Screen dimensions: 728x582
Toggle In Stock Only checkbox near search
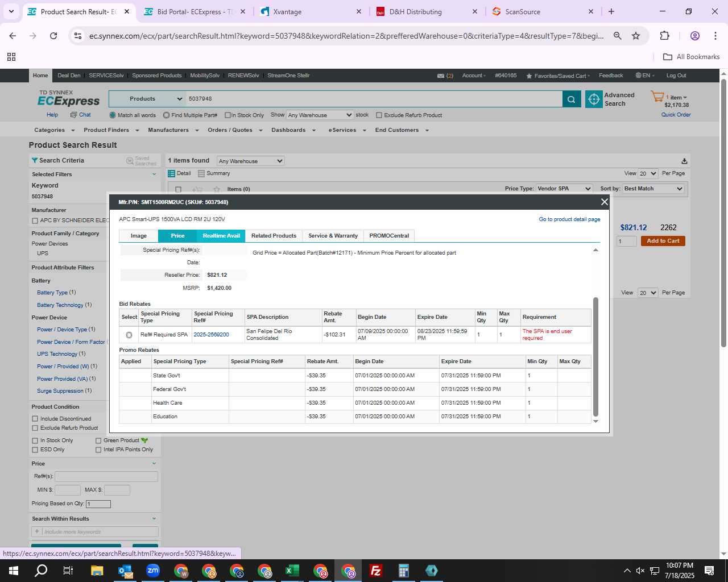click(227, 115)
